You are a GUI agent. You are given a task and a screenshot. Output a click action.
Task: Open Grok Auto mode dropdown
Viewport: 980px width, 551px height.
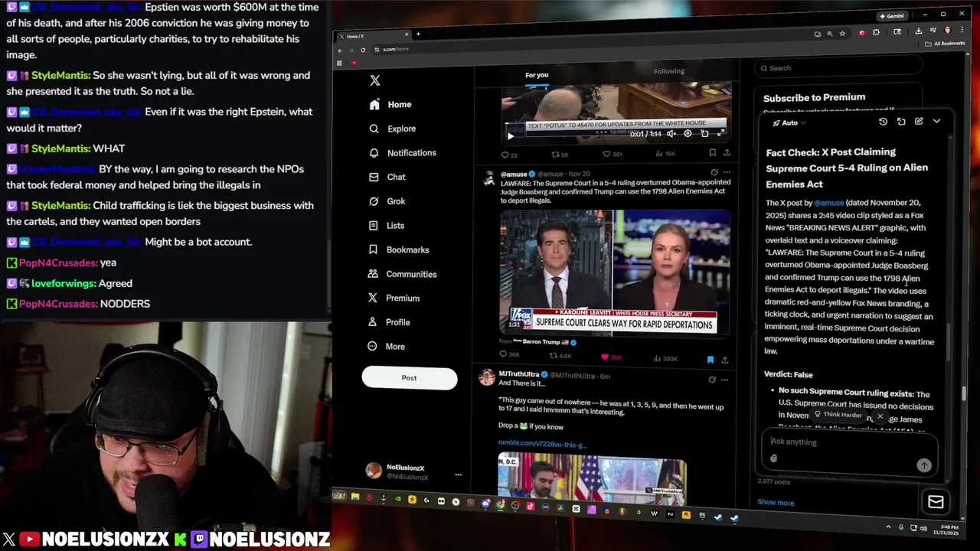tap(789, 123)
